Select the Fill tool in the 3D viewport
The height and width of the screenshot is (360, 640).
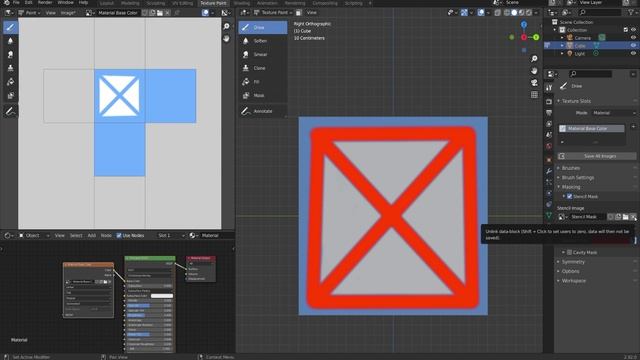coord(262,82)
